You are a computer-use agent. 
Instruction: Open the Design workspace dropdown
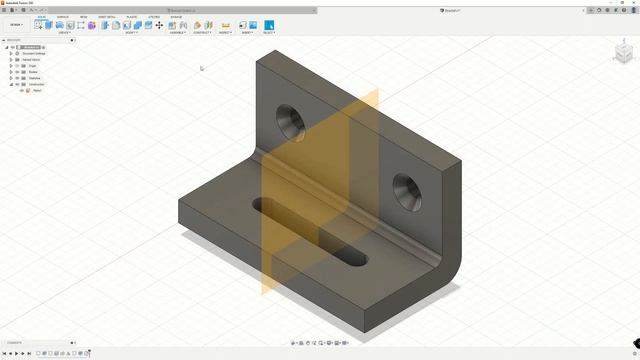[16, 25]
